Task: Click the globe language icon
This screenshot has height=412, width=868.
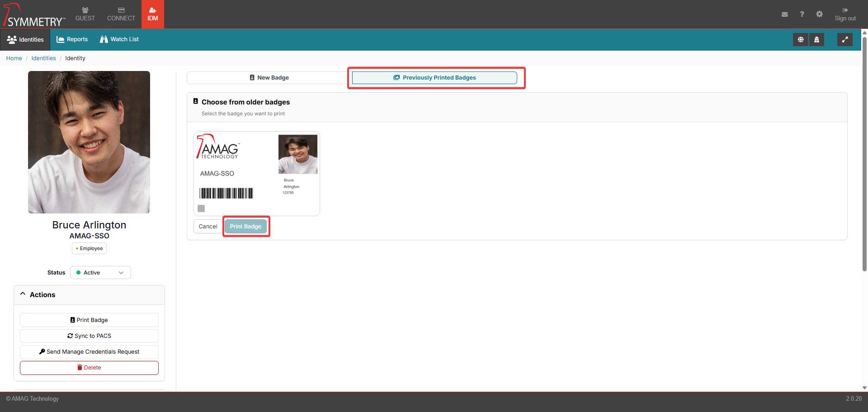Action: coord(800,40)
